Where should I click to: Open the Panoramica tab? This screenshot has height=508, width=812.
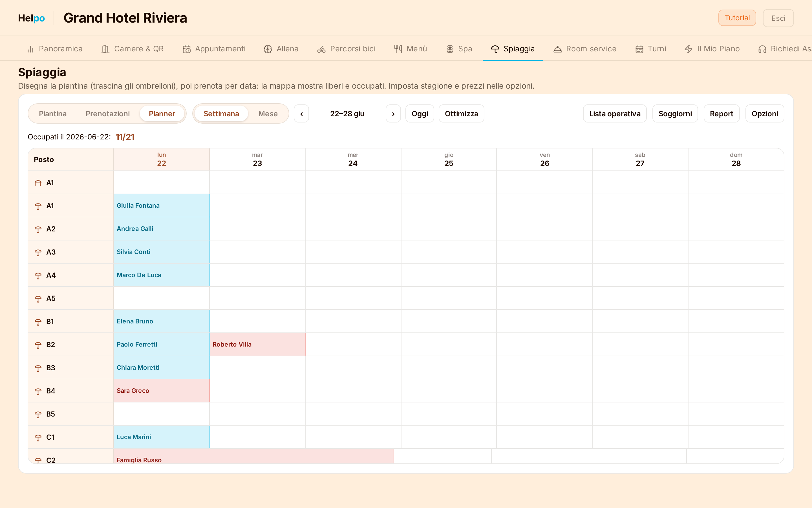pyautogui.click(x=55, y=49)
